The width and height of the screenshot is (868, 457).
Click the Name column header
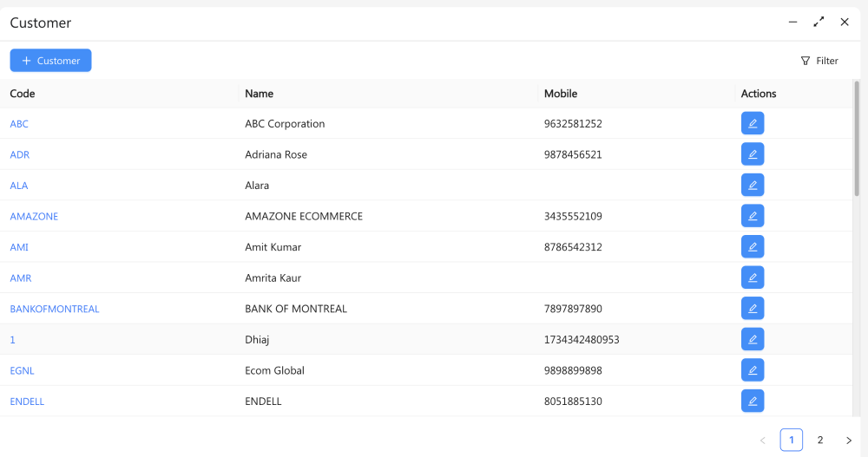point(260,94)
